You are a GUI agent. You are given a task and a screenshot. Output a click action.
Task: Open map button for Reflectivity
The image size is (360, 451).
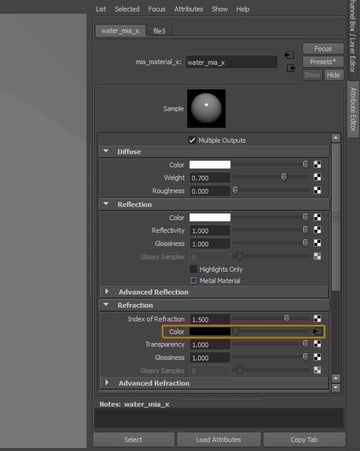317,230
